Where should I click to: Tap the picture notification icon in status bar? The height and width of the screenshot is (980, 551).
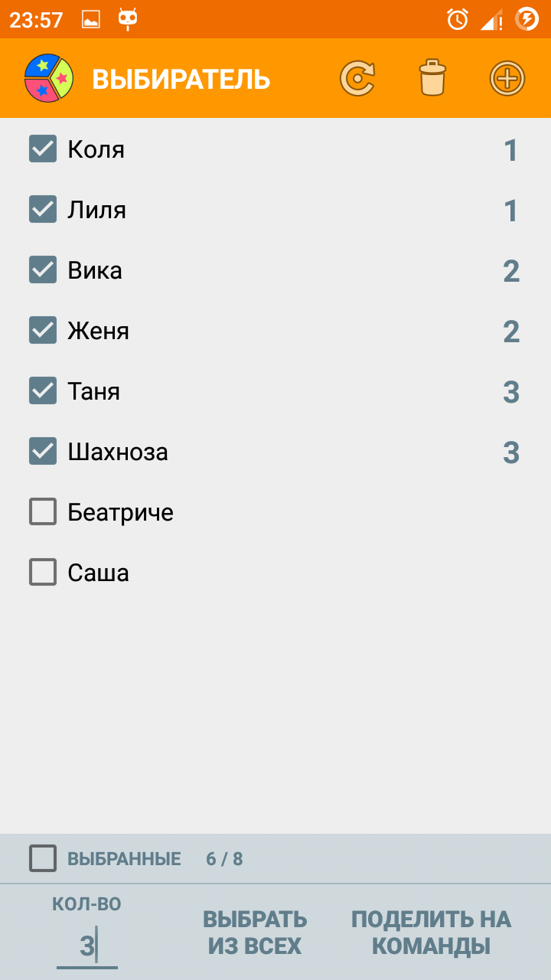[90, 20]
